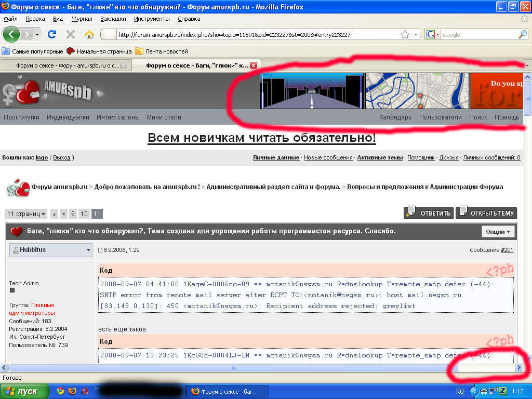
Task: Bookmark page with the star icon
Action: click(x=405, y=35)
